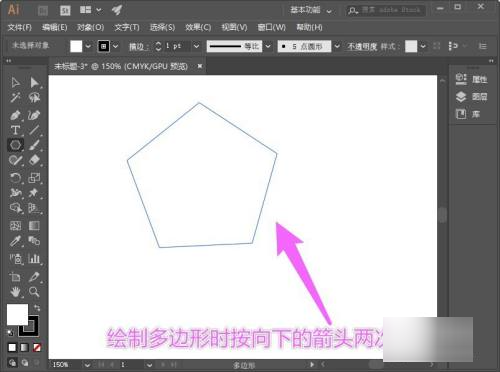Pick the Width tool
The width and height of the screenshot is (500, 372).
coord(15,193)
